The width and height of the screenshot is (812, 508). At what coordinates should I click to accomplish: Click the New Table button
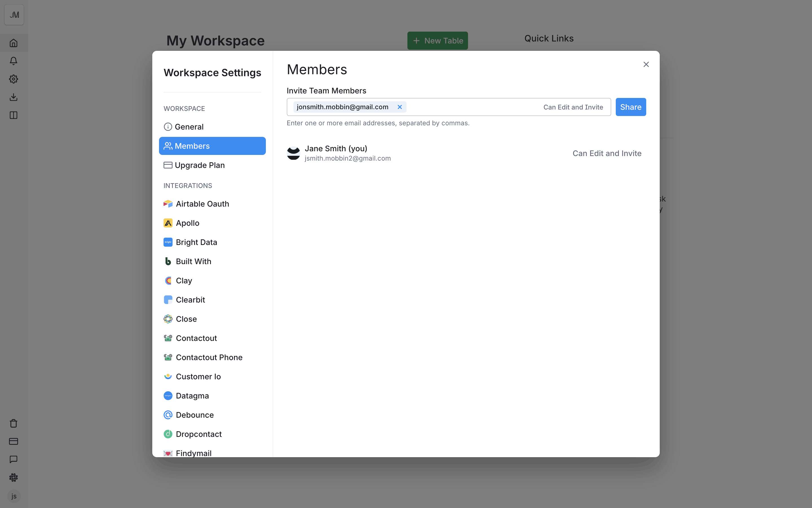(x=438, y=41)
